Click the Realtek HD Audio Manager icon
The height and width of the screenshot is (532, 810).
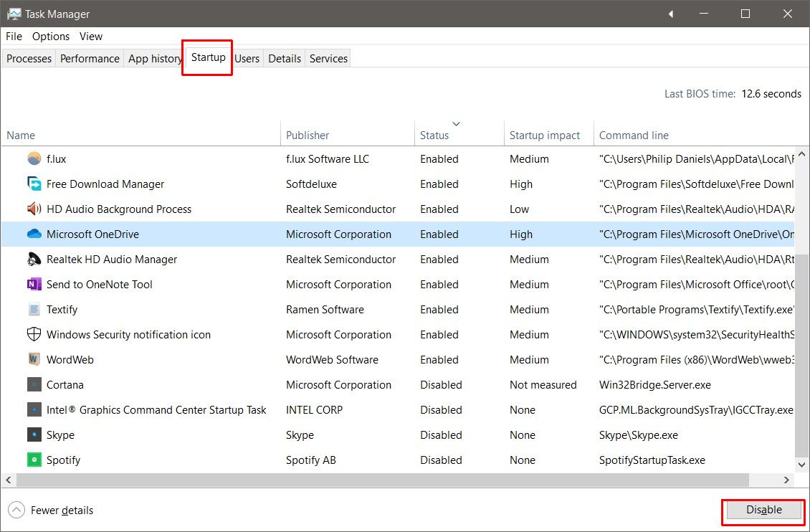[34, 260]
